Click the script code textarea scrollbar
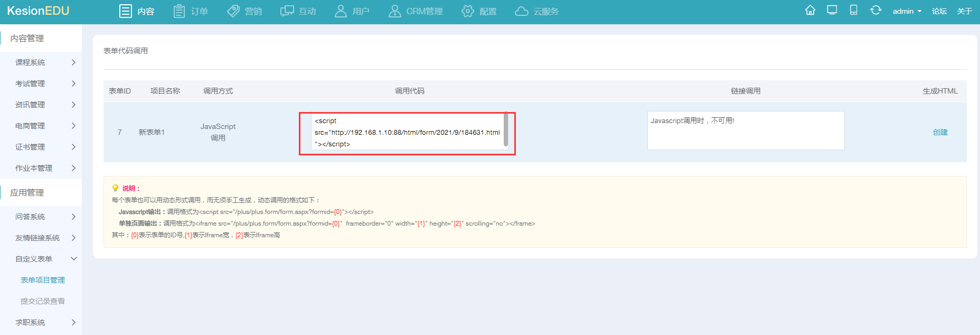The height and width of the screenshot is (335, 980). [505, 130]
